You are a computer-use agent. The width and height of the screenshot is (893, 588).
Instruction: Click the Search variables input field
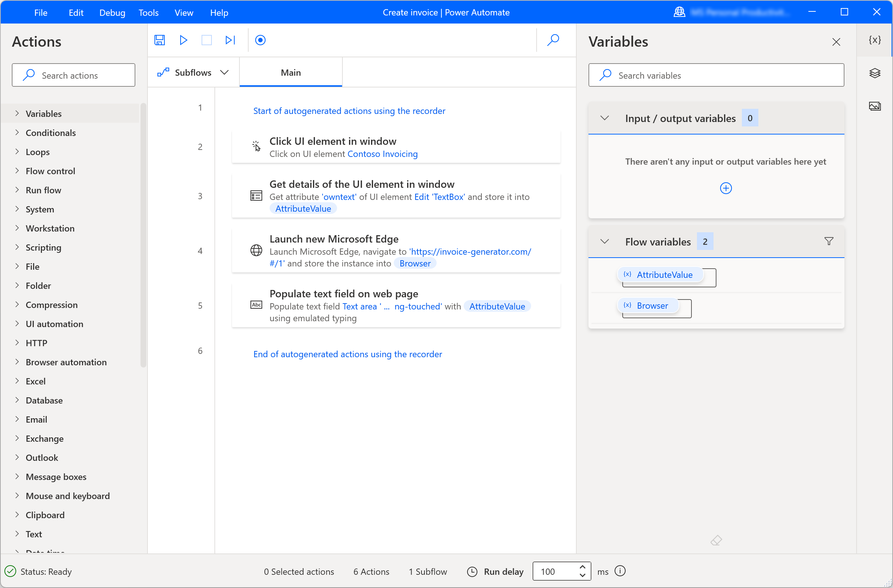(x=716, y=75)
